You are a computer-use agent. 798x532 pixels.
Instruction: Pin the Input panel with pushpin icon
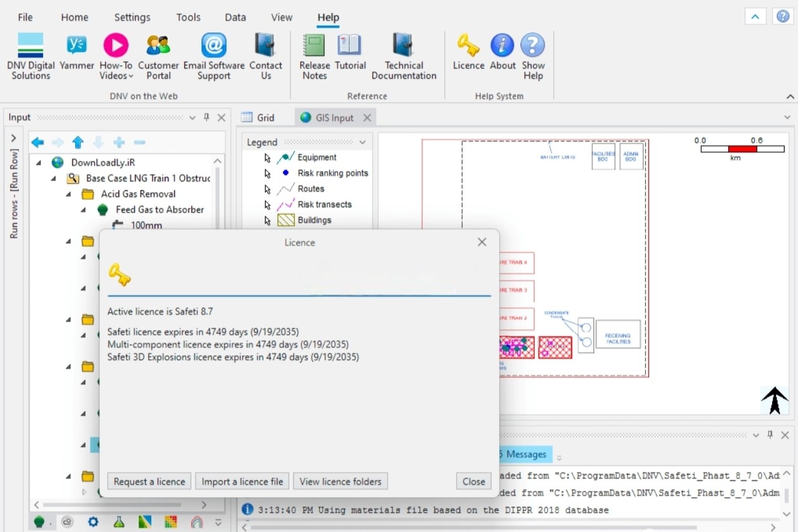coord(206,117)
